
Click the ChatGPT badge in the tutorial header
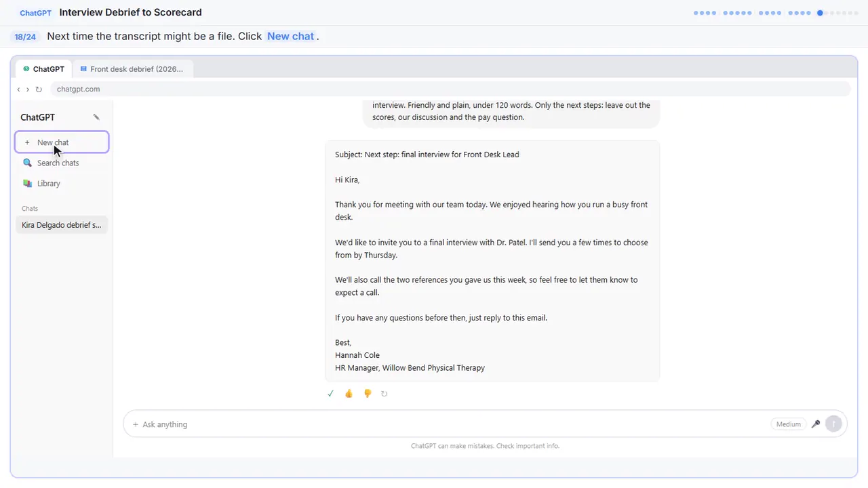click(x=35, y=13)
